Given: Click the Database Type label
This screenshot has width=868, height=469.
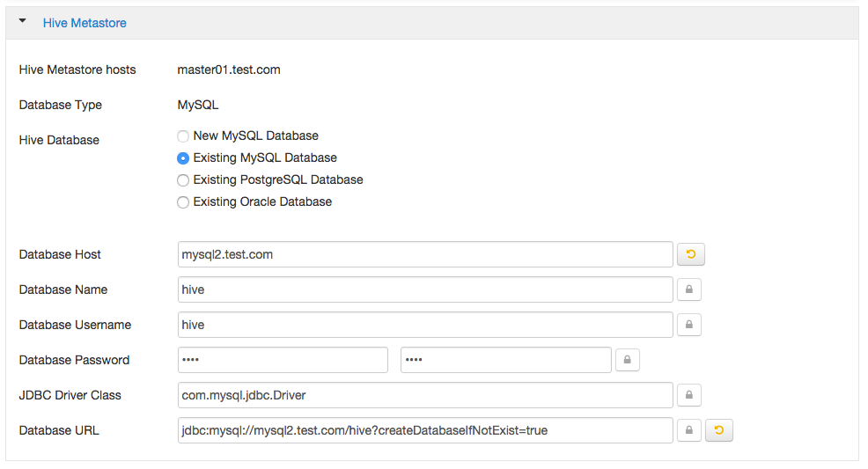Looking at the screenshot, I should [x=61, y=105].
